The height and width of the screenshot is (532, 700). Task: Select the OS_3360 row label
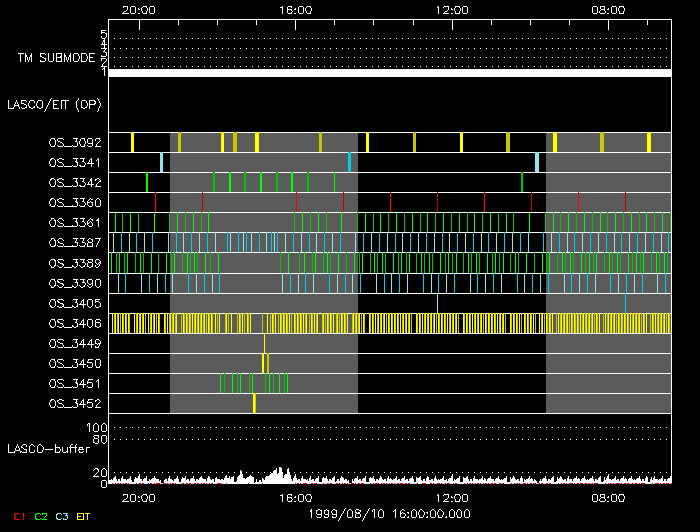coord(74,203)
